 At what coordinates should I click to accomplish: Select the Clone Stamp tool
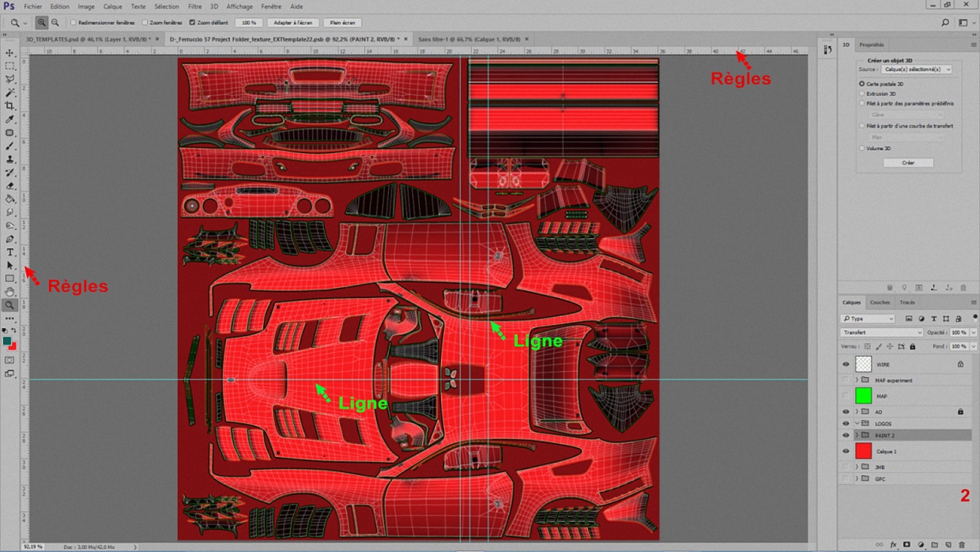click(9, 159)
